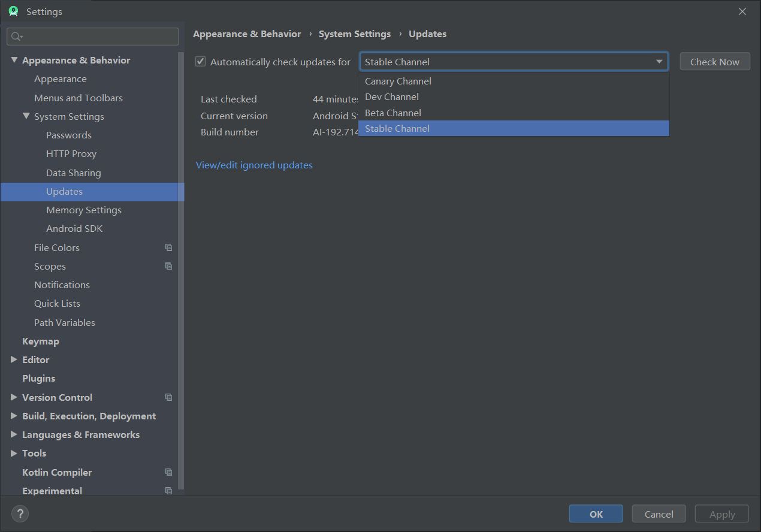Open the Notifications settings page

point(62,285)
